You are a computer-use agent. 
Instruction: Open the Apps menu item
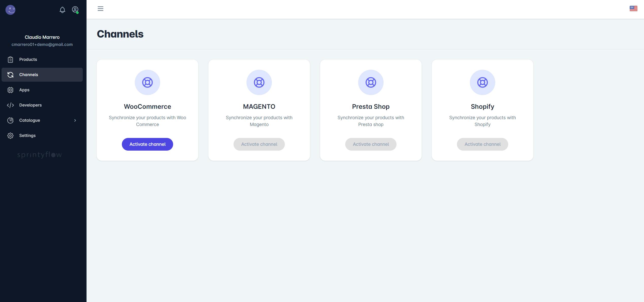42,90
